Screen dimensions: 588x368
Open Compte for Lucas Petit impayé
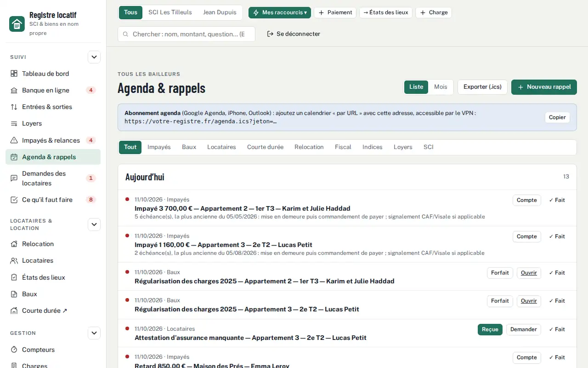coord(526,236)
